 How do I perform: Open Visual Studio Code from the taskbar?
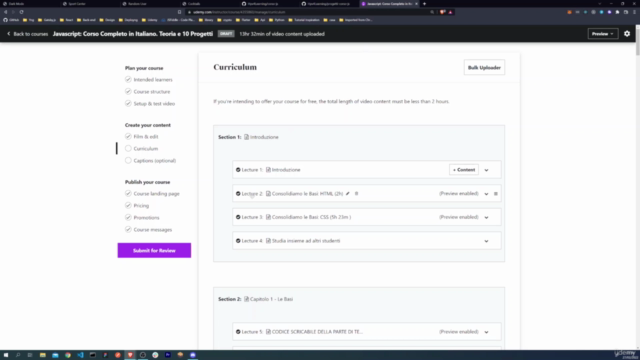80,355
